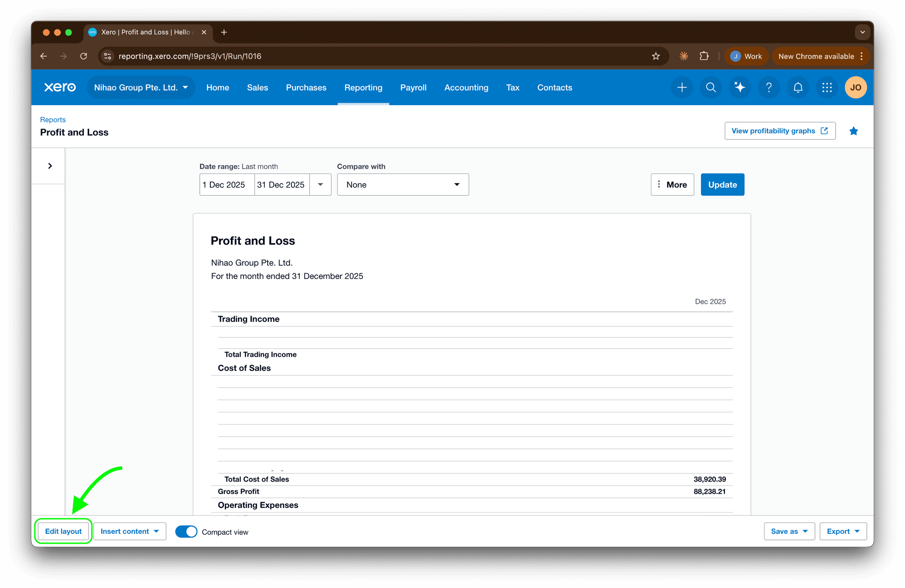
Task: Toggle the address bar bookmark star
Action: click(656, 56)
